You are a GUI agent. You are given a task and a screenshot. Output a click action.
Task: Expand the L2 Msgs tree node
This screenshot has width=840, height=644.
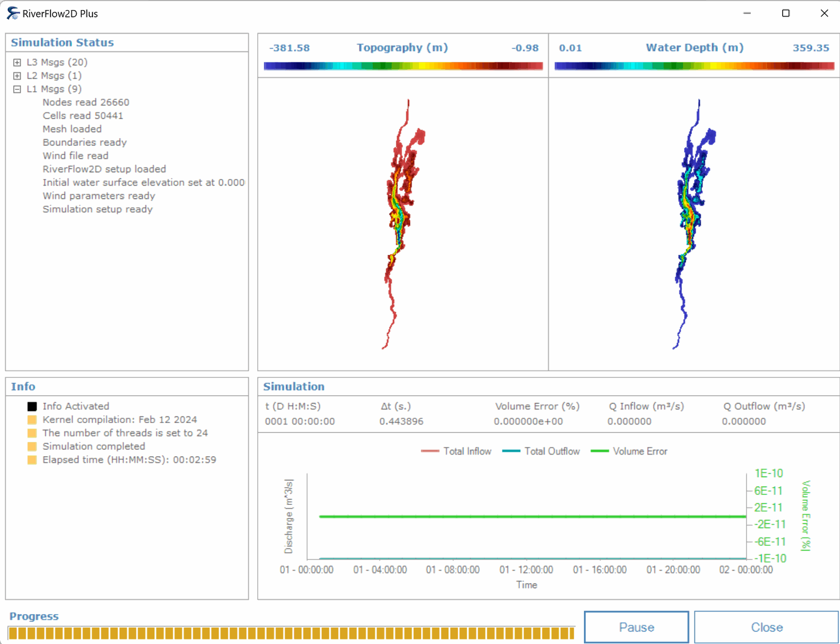click(x=17, y=76)
